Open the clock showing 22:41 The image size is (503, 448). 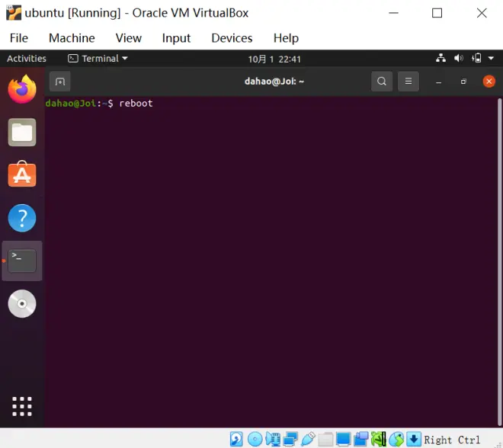[274, 59]
